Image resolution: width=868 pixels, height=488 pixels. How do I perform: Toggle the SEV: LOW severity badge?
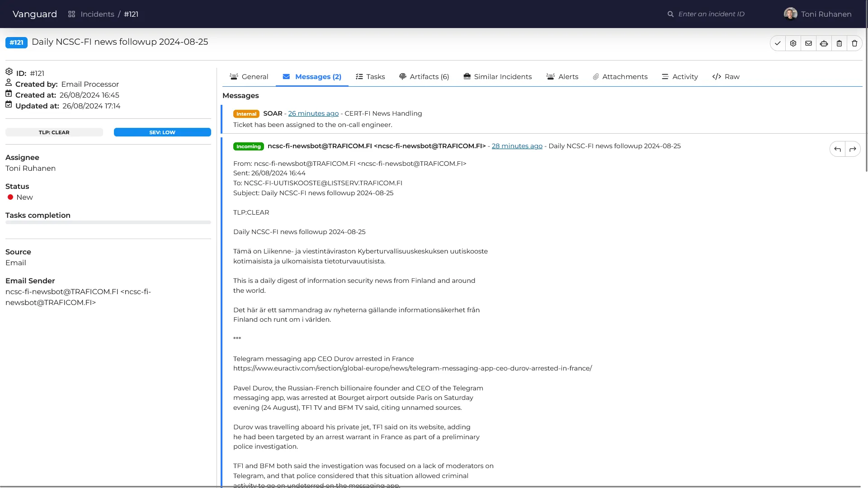(x=162, y=132)
